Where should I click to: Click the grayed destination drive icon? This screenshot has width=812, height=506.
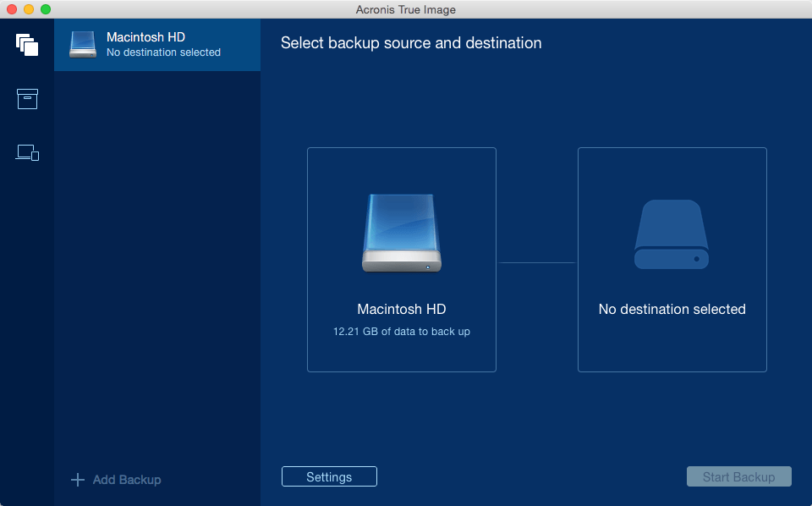(x=672, y=234)
